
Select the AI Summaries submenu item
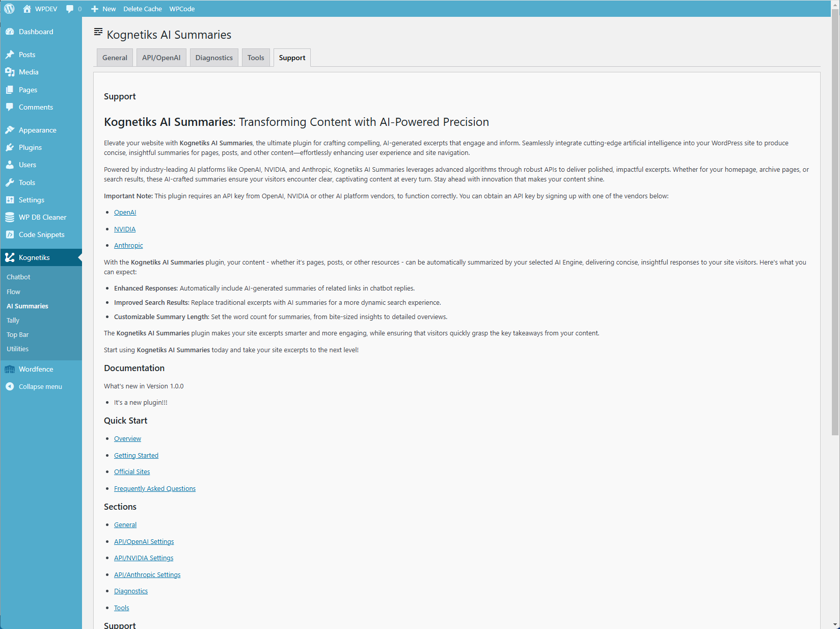tap(28, 306)
